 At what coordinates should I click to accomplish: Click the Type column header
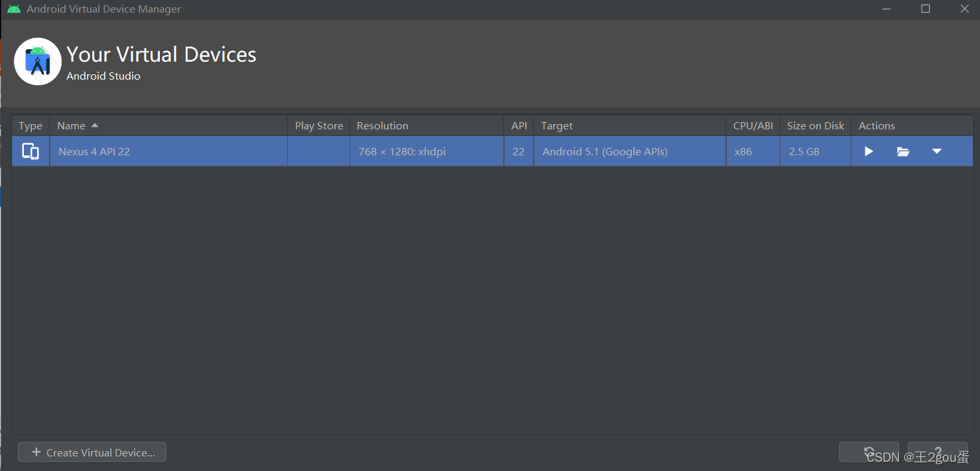(x=31, y=125)
